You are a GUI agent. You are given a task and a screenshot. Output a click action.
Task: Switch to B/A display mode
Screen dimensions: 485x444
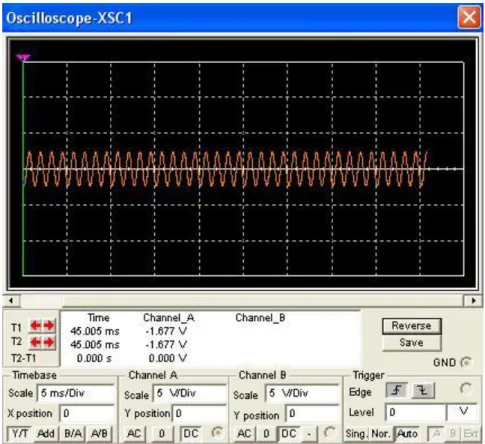point(73,434)
